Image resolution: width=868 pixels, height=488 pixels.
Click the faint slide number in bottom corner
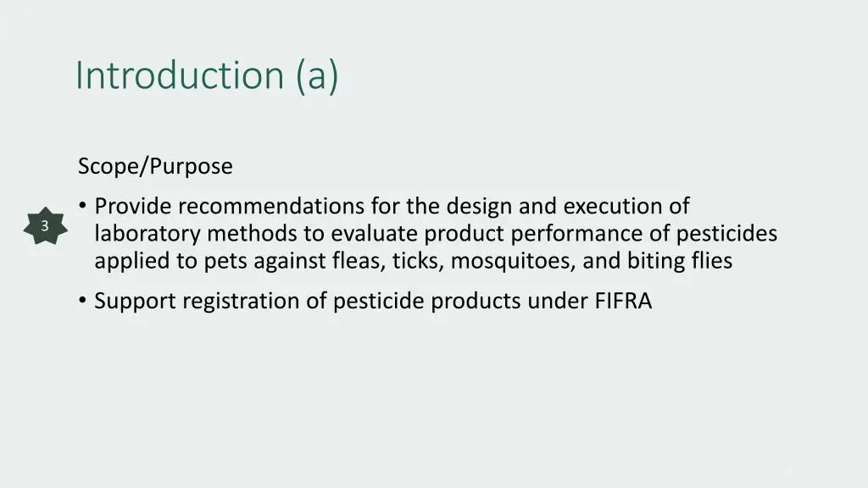point(789,472)
